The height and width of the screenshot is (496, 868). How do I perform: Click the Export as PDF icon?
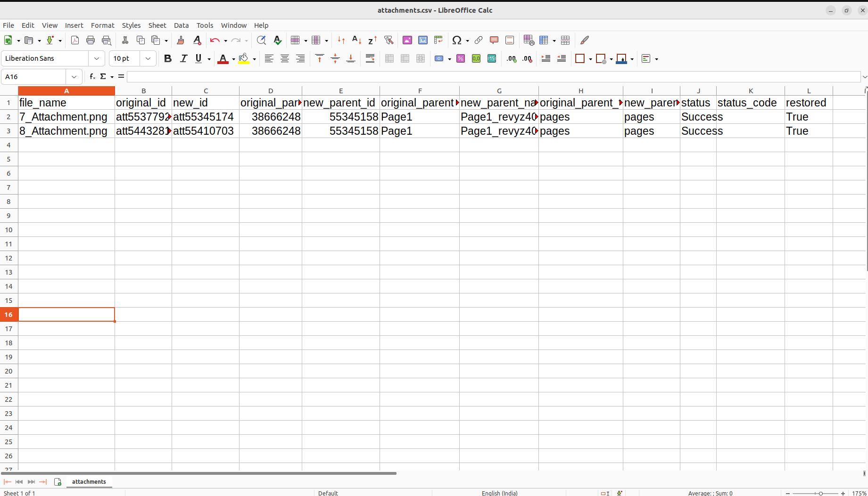pyautogui.click(x=74, y=41)
